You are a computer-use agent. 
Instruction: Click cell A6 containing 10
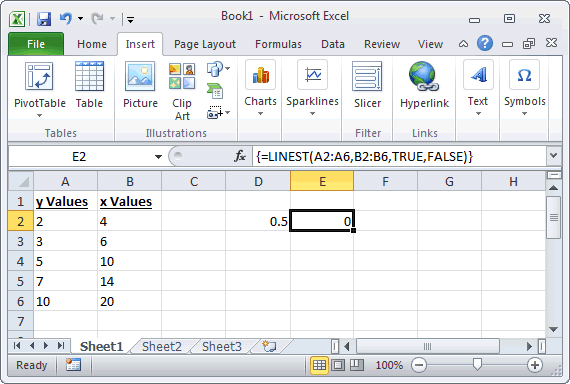coord(65,301)
